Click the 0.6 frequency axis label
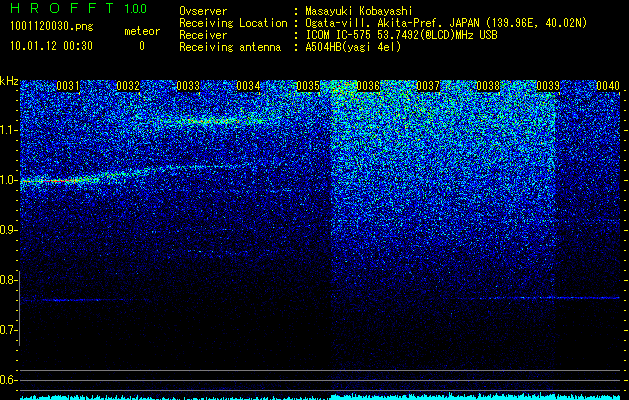 point(9,380)
